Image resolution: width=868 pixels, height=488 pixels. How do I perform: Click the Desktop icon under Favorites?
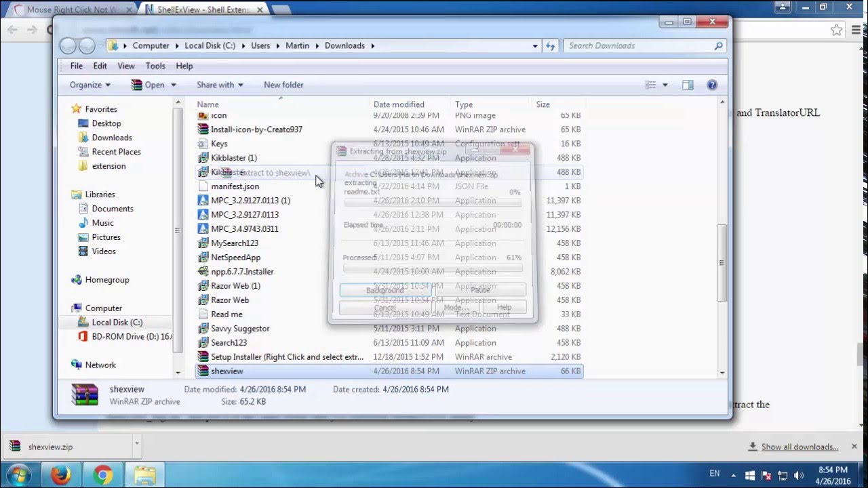(x=83, y=123)
